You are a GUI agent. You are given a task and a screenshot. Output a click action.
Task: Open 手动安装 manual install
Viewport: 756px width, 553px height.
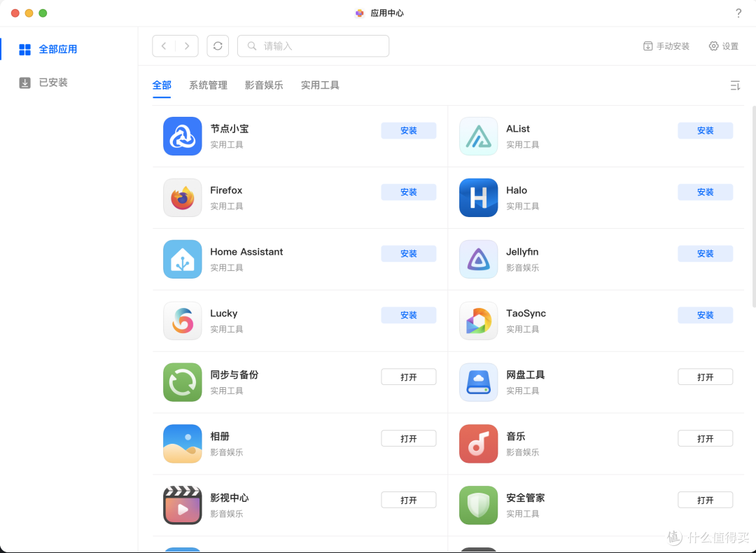click(x=666, y=45)
